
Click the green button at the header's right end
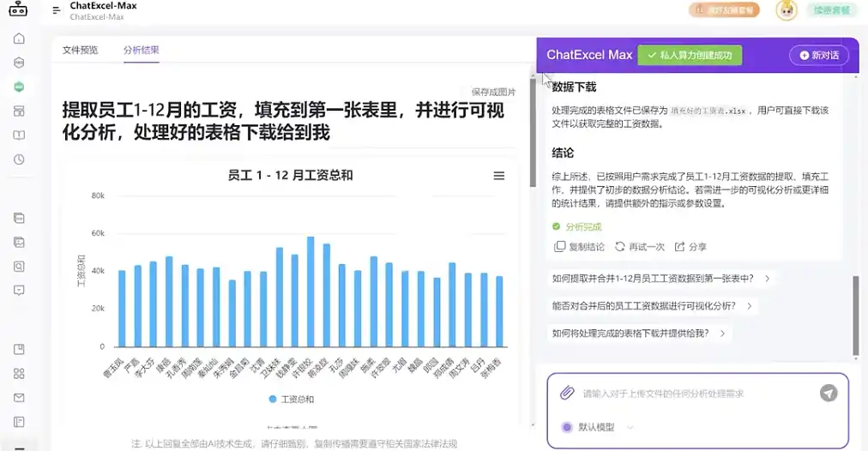click(831, 10)
